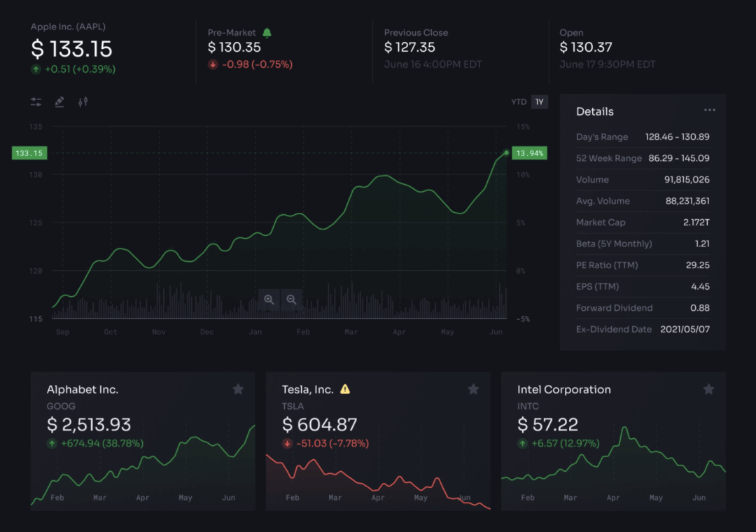Click the Market Cap value 2.172T

tap(696, 223)
